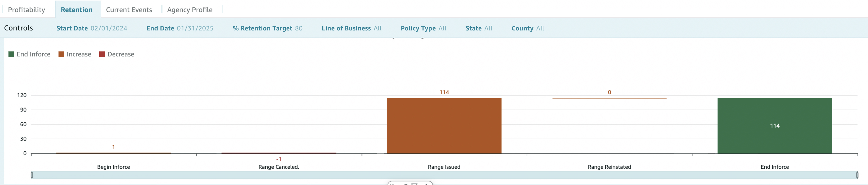The width and height of the screenshot is (868, 185).
Task: Open the County filter dropdown
Action: [539, 28]
